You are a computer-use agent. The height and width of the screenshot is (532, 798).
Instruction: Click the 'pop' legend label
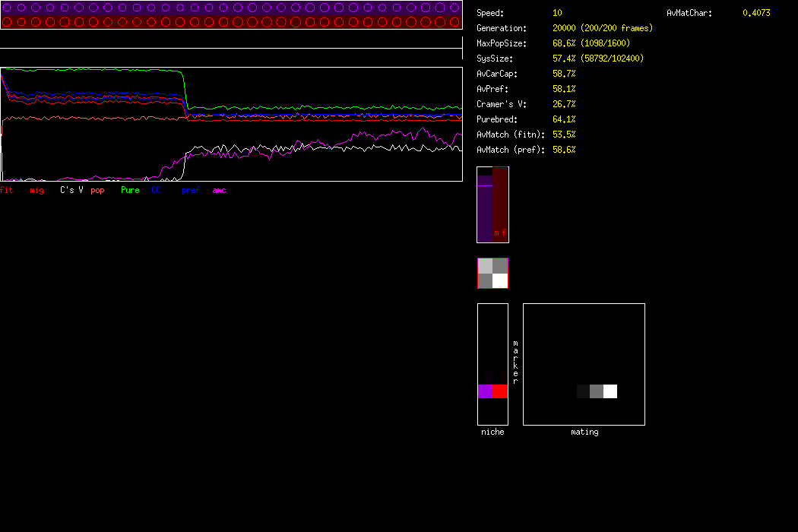97,190
